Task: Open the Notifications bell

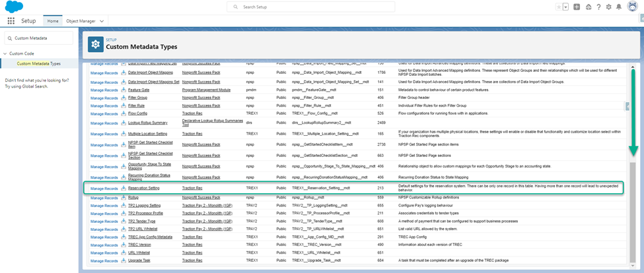Action: click(619, 7)
